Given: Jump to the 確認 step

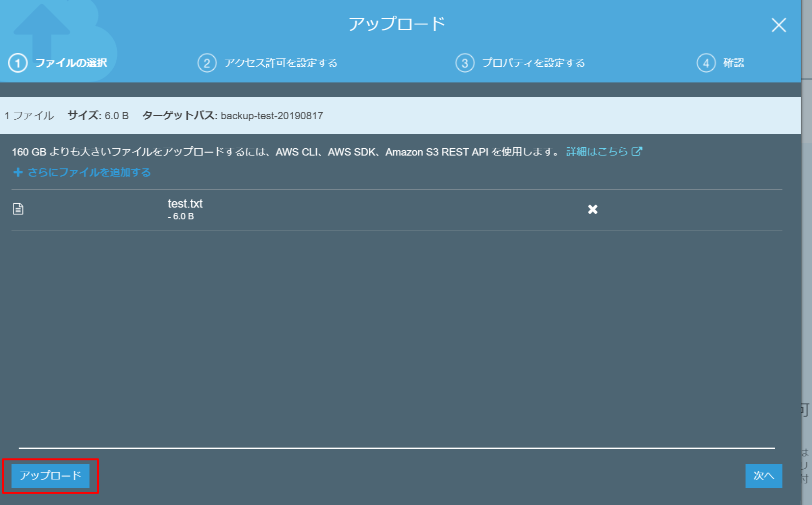Looking at the screenshot, I should click(x=733, y=63).
